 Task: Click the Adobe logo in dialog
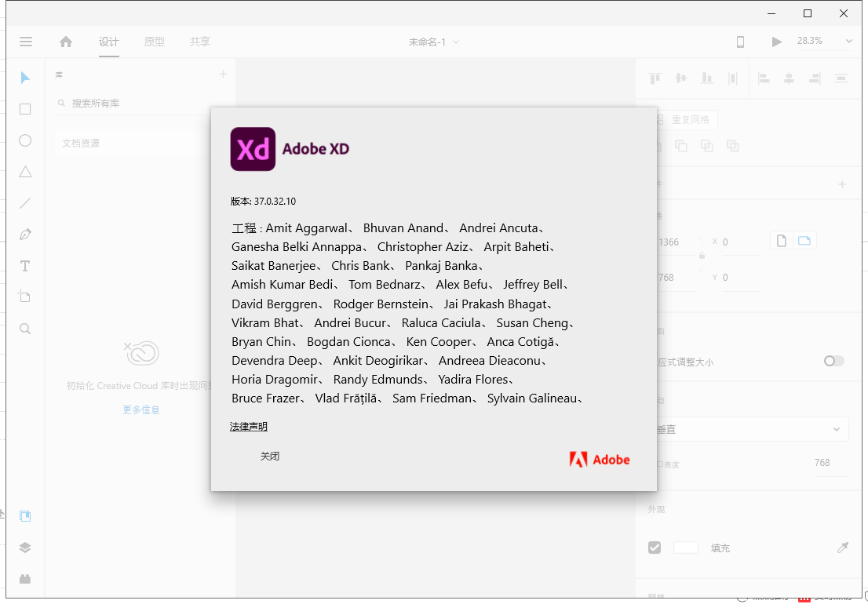[x=600, y=460]
